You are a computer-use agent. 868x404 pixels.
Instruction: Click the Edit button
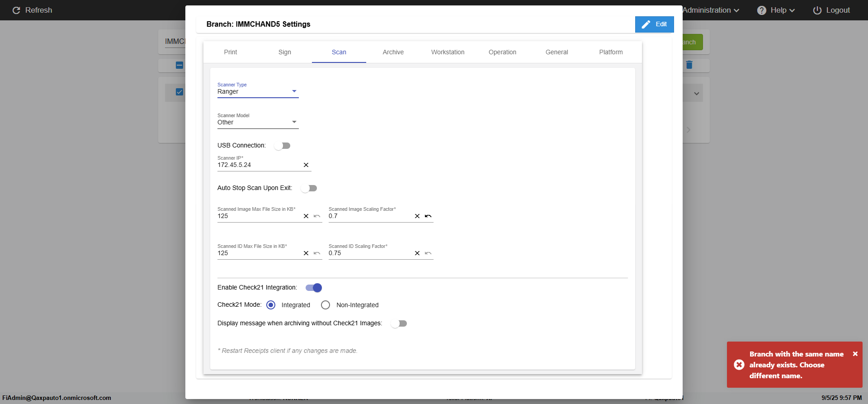click(654, 24)
